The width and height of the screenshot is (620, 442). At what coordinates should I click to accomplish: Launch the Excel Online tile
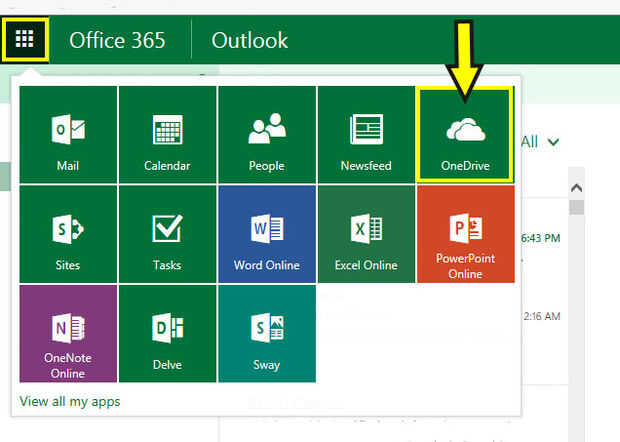[x=367, y=234]
